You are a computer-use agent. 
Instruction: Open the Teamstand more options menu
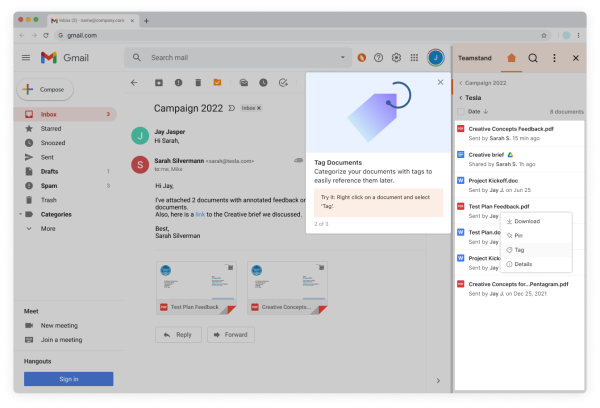tap(554, 58)
